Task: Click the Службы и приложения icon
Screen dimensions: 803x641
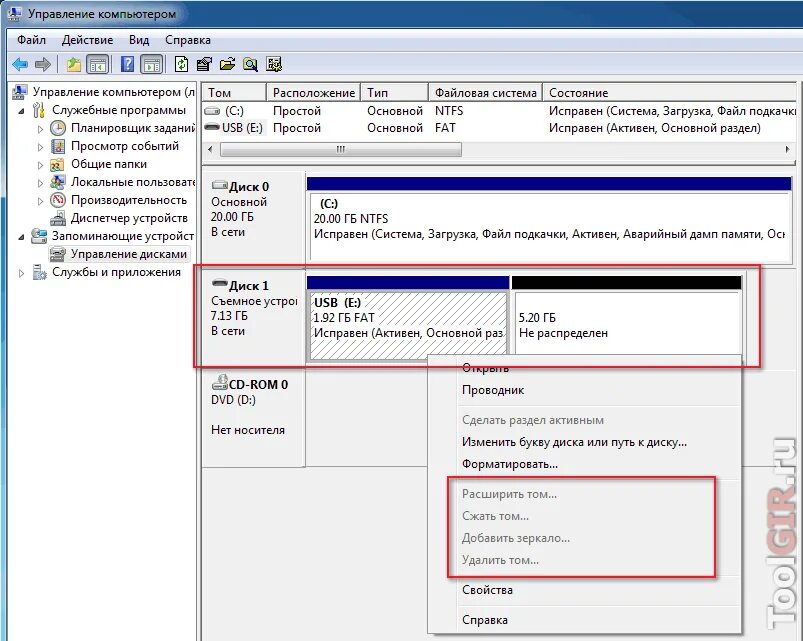Action: [39, 272]
